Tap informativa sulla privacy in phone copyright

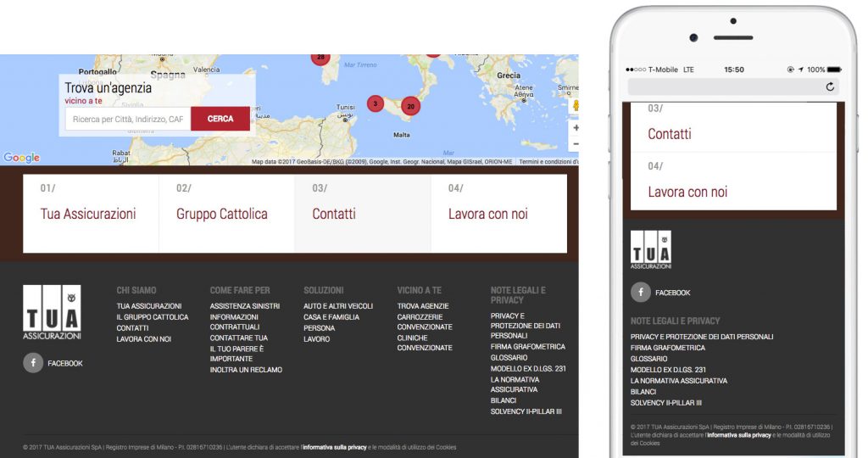point(739,435)
